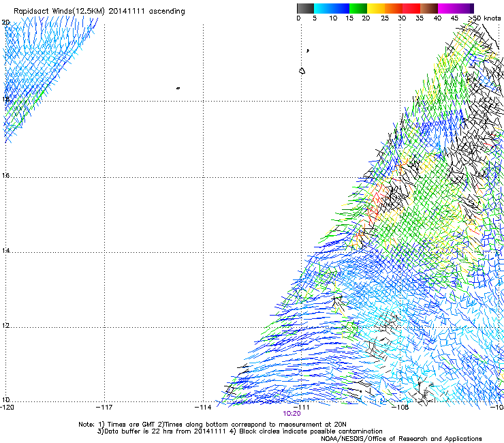Viewport: 504px width, 443px height.
Task: Click the '25' legend tick label
Action: [385, 18]
